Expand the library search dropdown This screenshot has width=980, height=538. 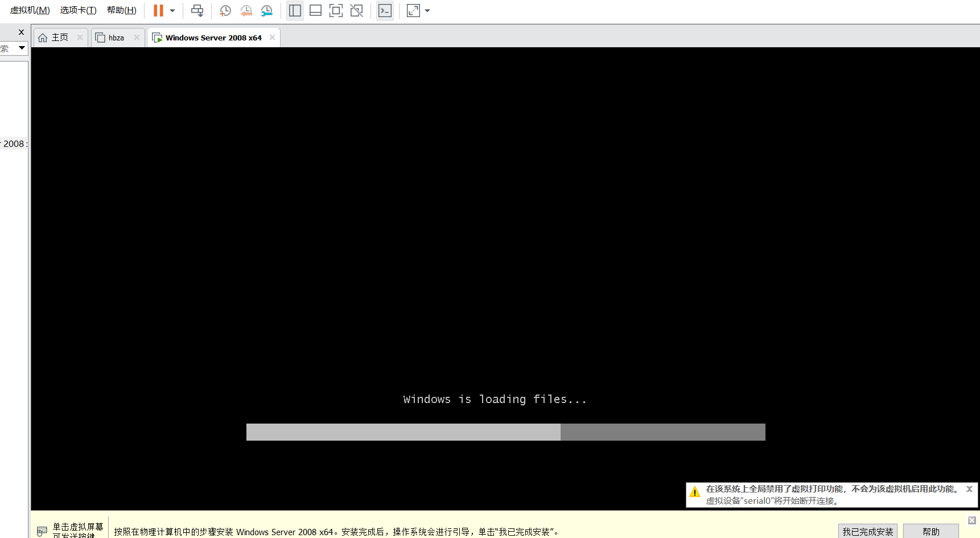22,48
